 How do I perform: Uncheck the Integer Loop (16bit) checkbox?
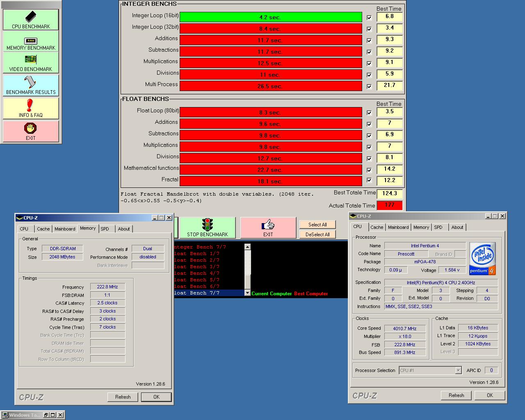point(369,18)
